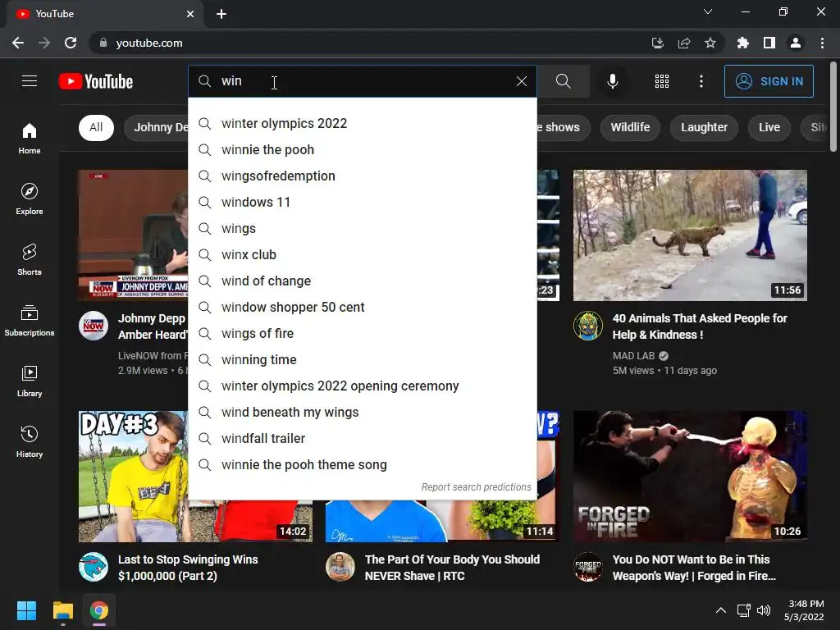
Task: Choose the suggestion that reads only wings
Action: click(x=363, y=228)
